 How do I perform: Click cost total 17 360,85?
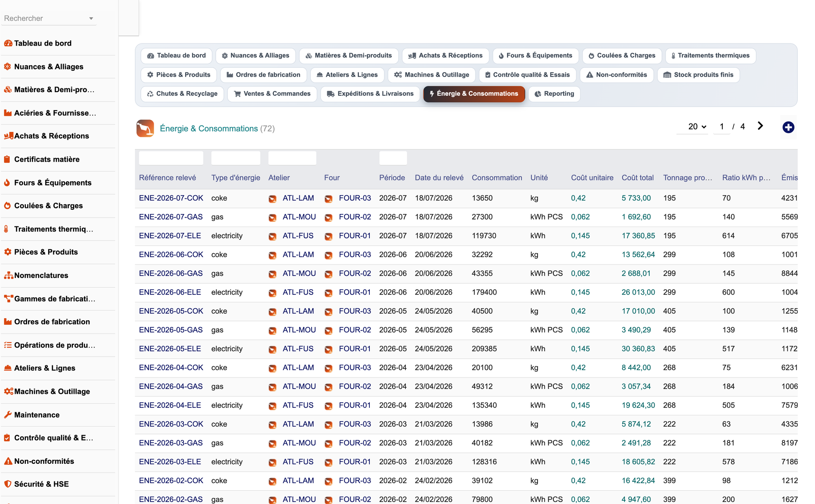pos(638,236)
